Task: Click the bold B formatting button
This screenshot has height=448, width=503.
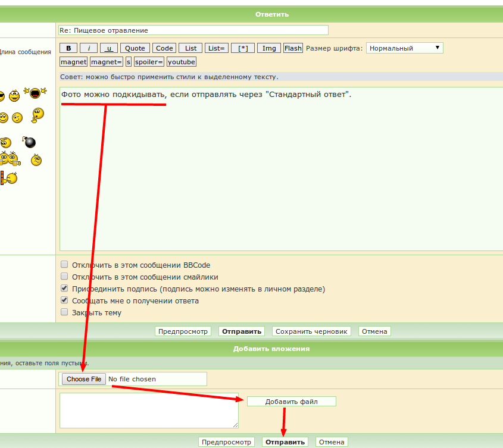Action: coord(68,48)
